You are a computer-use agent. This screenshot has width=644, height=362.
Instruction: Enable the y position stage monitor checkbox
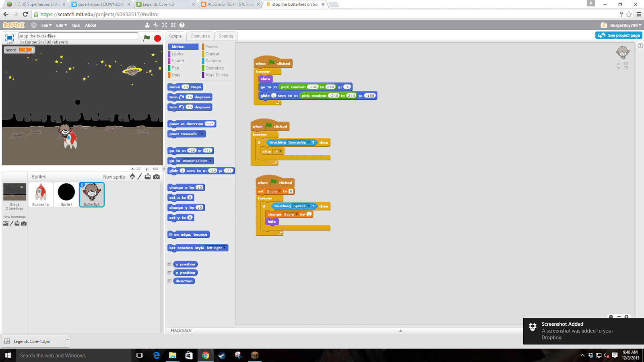[169, 272]
